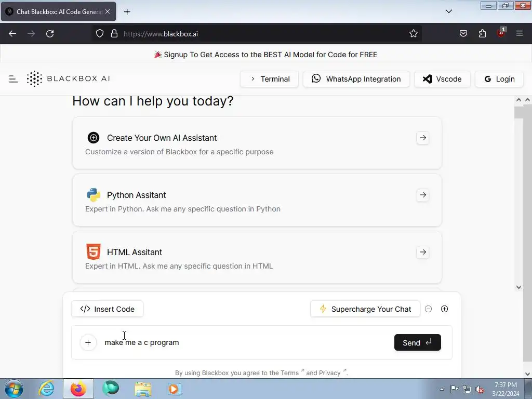Open media player taskbar icon

(x=175, y=389)
